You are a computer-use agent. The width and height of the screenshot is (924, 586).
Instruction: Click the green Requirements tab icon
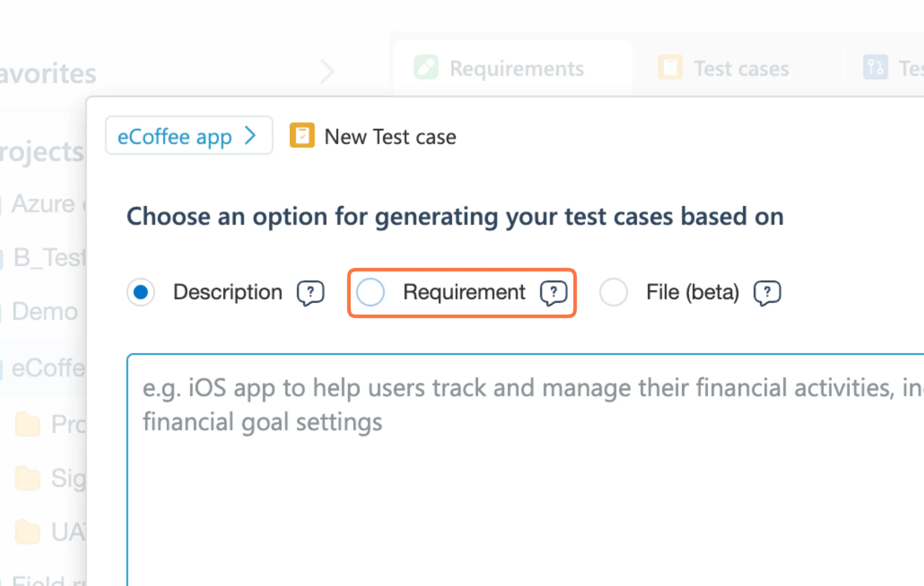pyautogui.click(x=426, y=67)
